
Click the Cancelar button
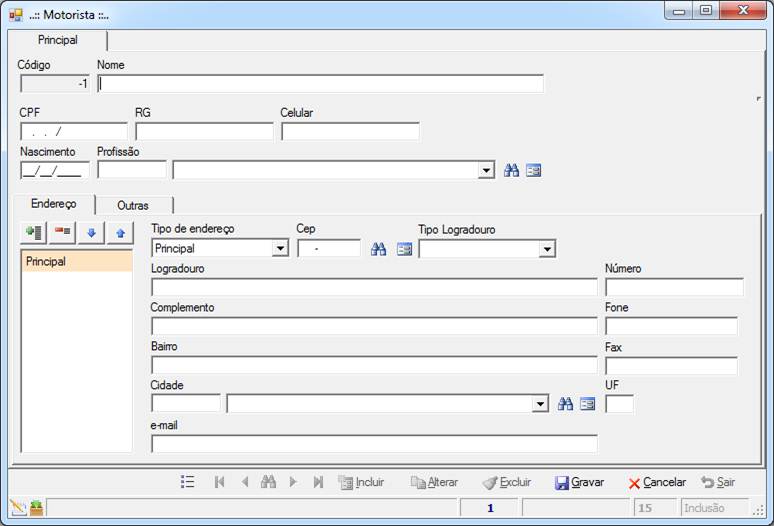coord(657,482)
